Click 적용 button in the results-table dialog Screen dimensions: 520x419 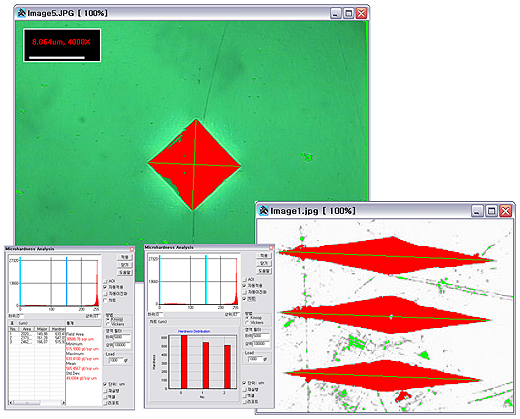pyautogui.click(x=125, y=257)
